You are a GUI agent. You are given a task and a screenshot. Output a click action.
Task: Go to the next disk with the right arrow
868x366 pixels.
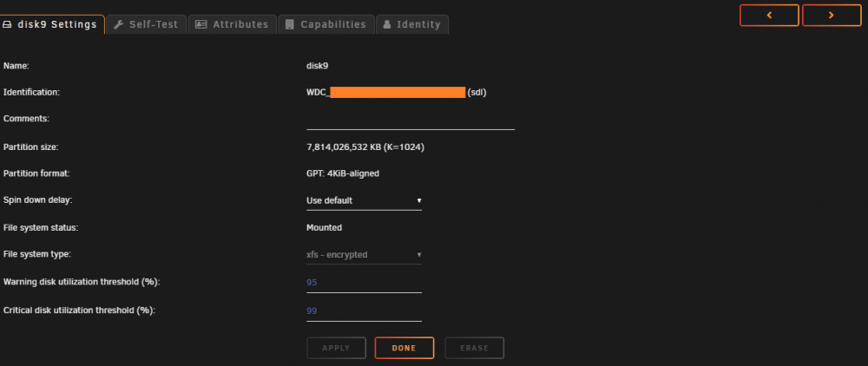coord(832,16)
